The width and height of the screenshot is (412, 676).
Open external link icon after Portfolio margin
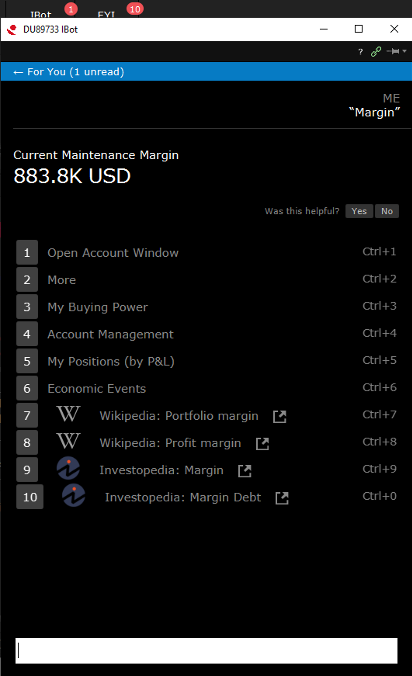(280, 416)
